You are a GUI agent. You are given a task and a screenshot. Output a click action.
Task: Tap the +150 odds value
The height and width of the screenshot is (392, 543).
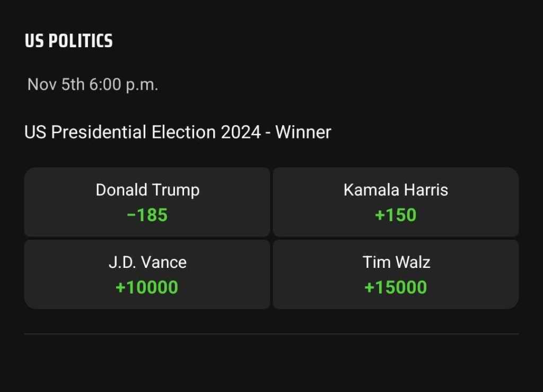pyautogui.click(x=396, y=215)
